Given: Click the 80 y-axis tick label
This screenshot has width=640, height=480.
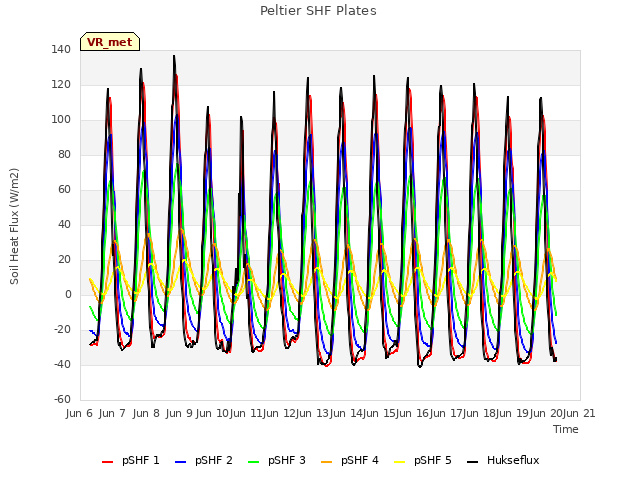Looking at the screenshot, I should [x=64, y=155].
